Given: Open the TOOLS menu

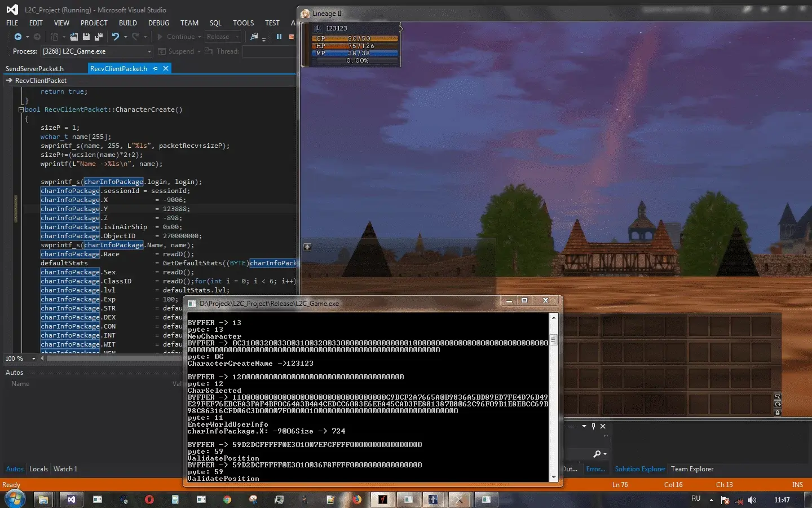Looking at the screenshot, I should point(243,23).
